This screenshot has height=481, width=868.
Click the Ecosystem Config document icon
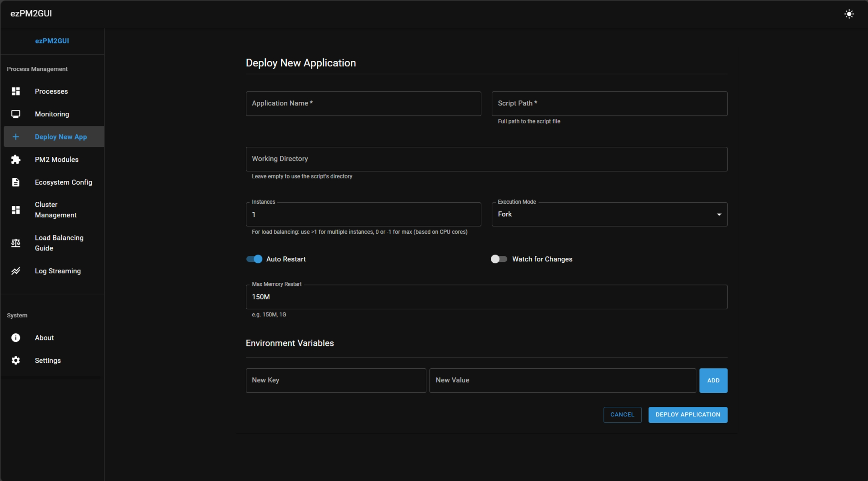tap(16, 182)
